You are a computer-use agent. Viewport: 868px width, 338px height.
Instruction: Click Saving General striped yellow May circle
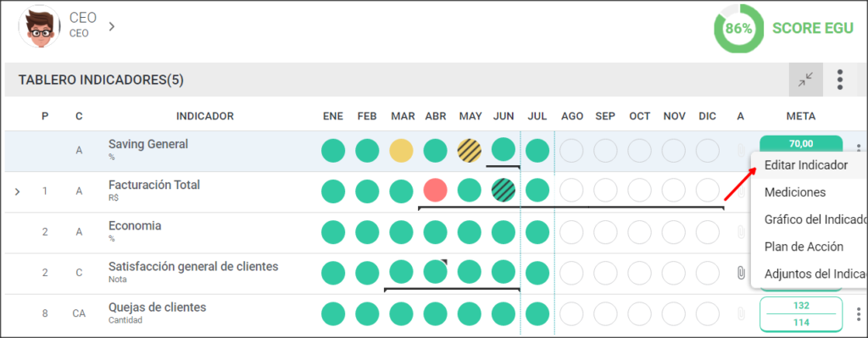(x=470, y=151)
